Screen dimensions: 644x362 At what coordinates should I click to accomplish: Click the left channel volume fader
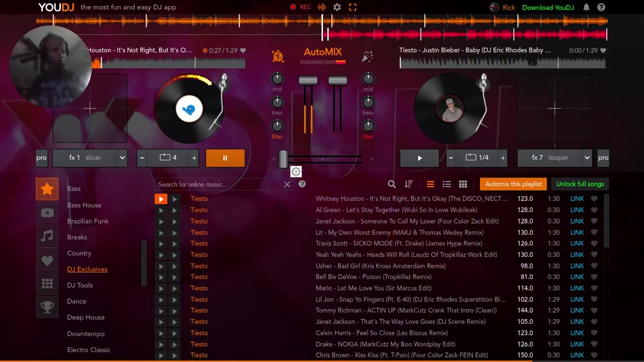click(x=308, y=80)
